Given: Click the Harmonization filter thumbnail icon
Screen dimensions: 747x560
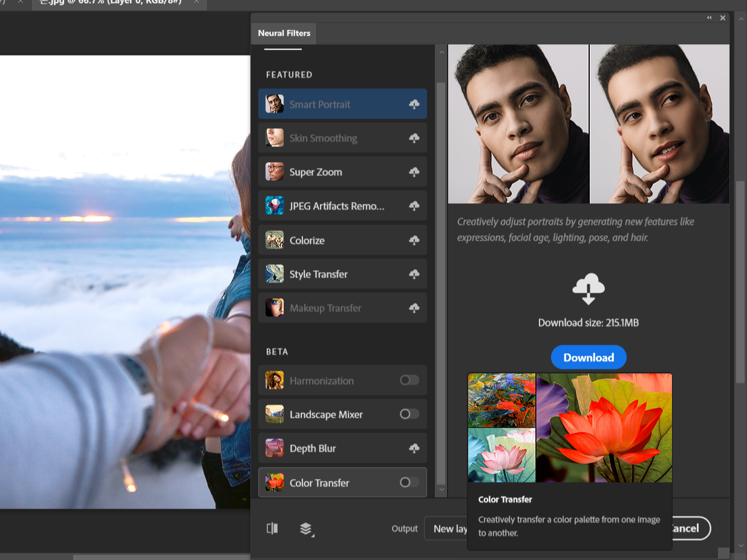Looking at the screenshot, I should click(275, 380).
